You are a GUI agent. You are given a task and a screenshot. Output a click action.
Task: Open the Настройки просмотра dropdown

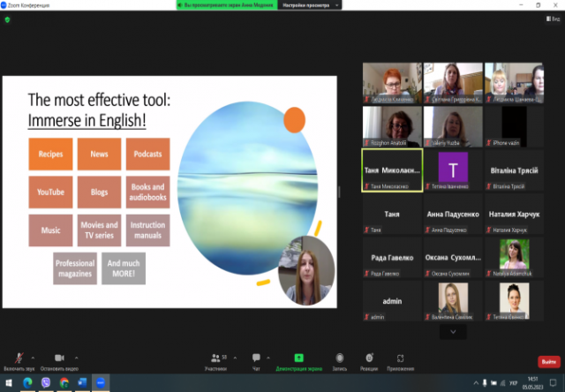(x=310, y=5)
